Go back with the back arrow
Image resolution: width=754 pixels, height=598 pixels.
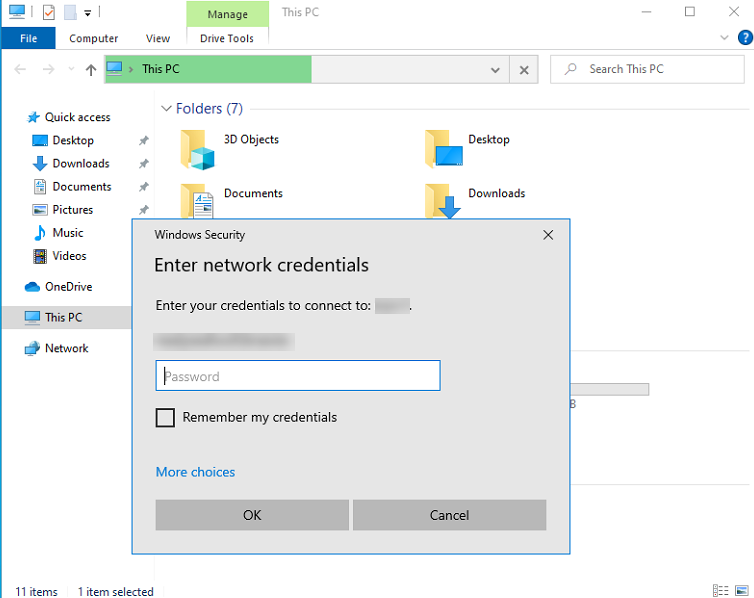point(20,70)
